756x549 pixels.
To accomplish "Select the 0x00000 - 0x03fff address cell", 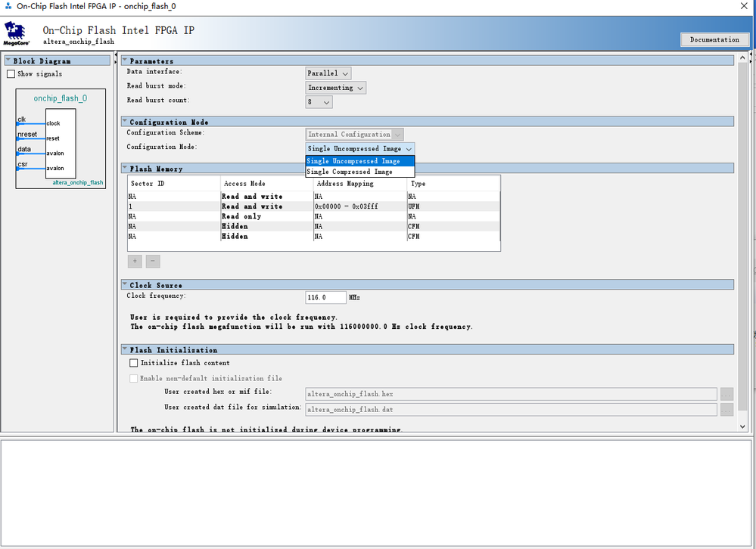I will click(x=360, y=206).
